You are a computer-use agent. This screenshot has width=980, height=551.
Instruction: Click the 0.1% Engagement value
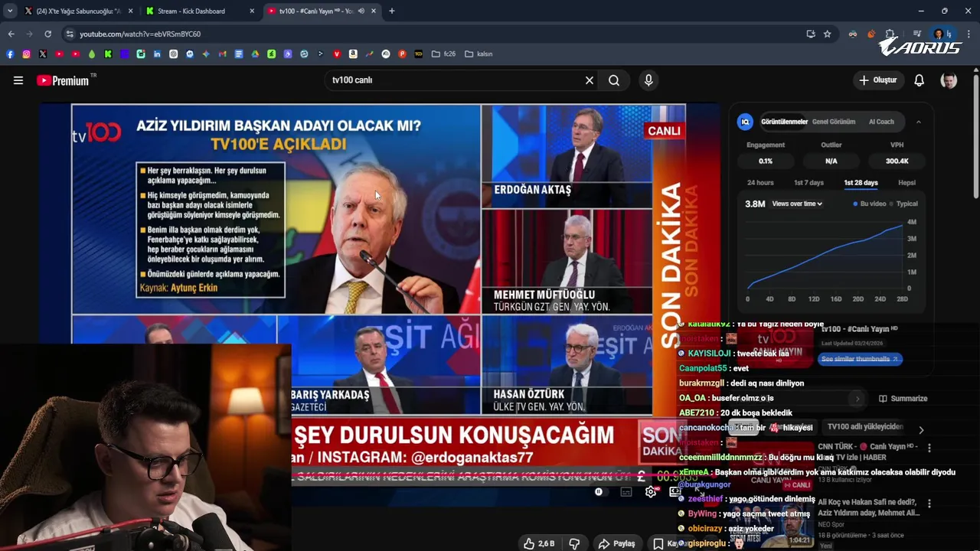(766, 161)
